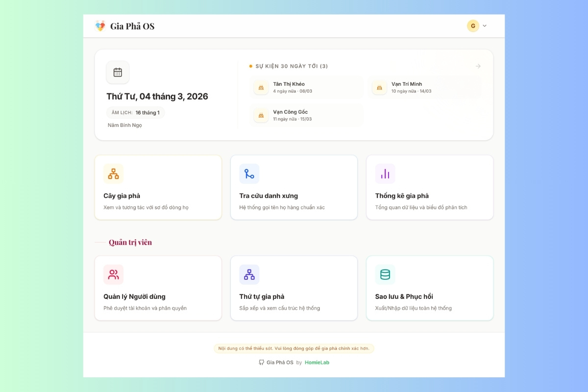This screenshot has width=588, height=392.
Task: Click 'Tổng quan dữ liệu và biểu đồ phân tích'
Action: 421,208
